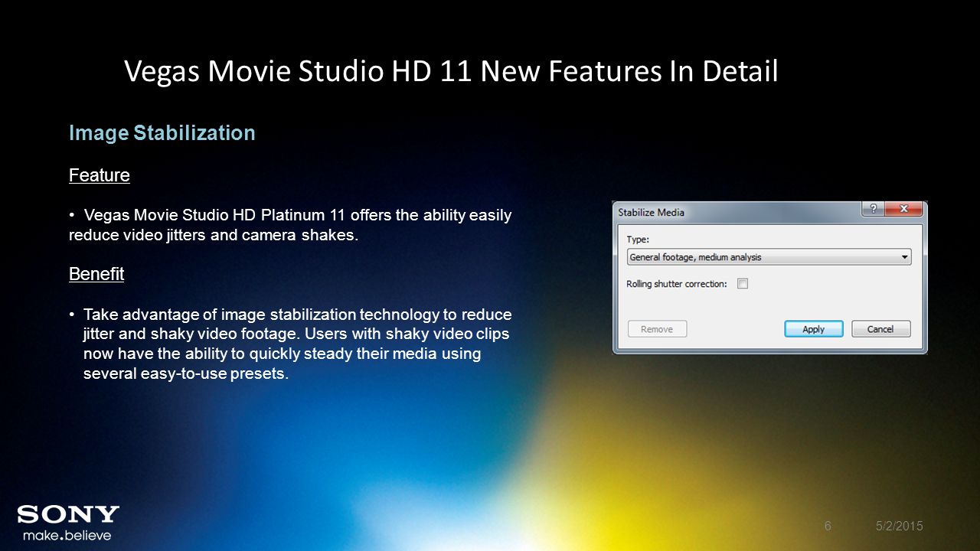Click the Apply button

coord(813,329)
